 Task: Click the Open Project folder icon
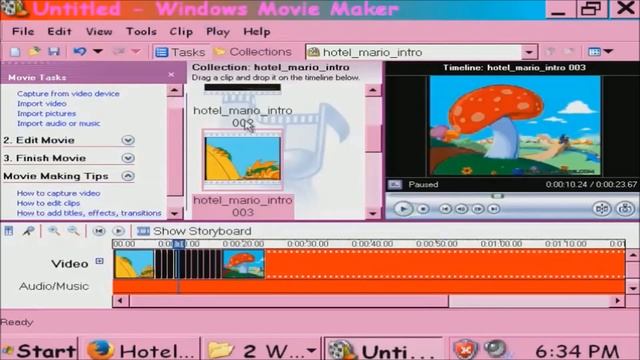34,51
